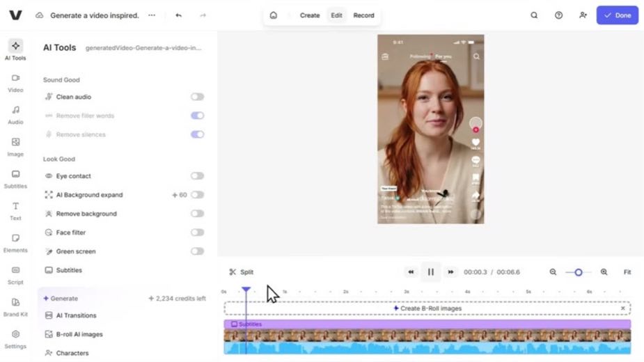Click the Done button
Viewport: 644px width, 362px height.
click(x=618, y=15)
